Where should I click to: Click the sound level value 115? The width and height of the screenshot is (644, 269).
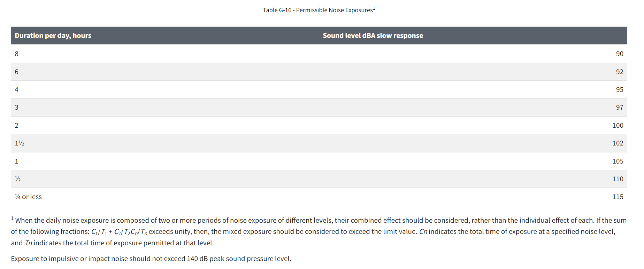click(x=618, y=197)
